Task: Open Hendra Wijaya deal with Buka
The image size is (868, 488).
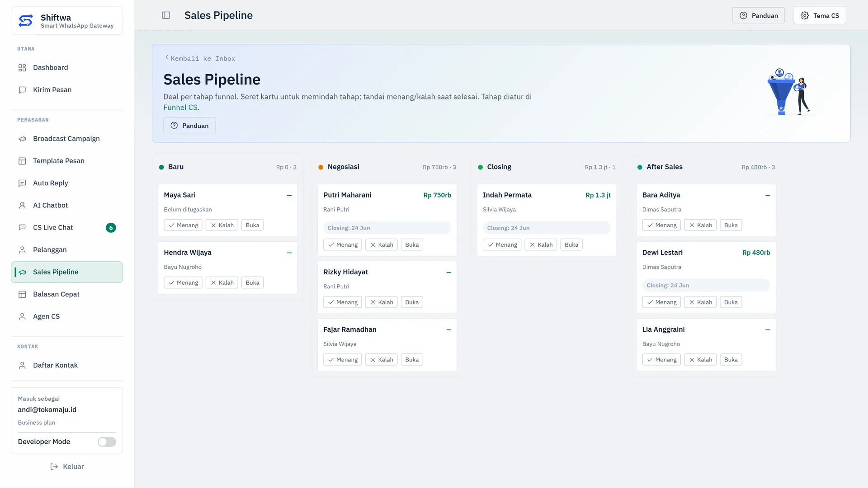Action: coord(252,283)
